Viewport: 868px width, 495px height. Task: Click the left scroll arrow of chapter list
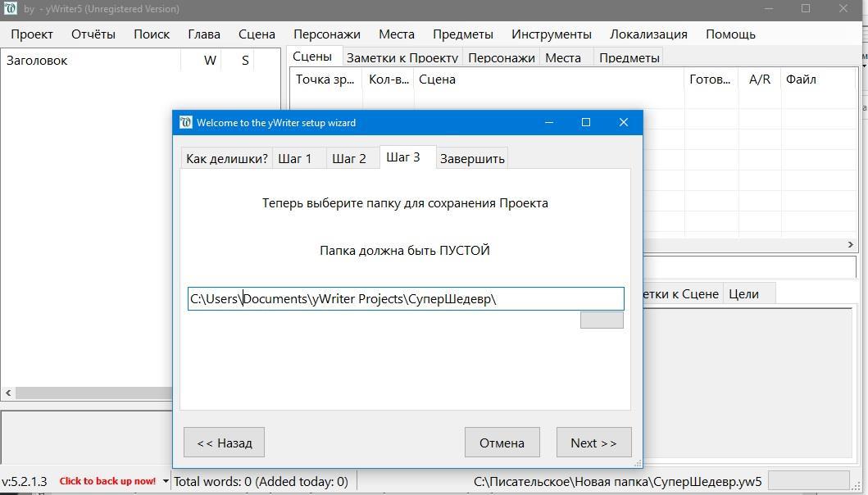[x=8, y=393]
